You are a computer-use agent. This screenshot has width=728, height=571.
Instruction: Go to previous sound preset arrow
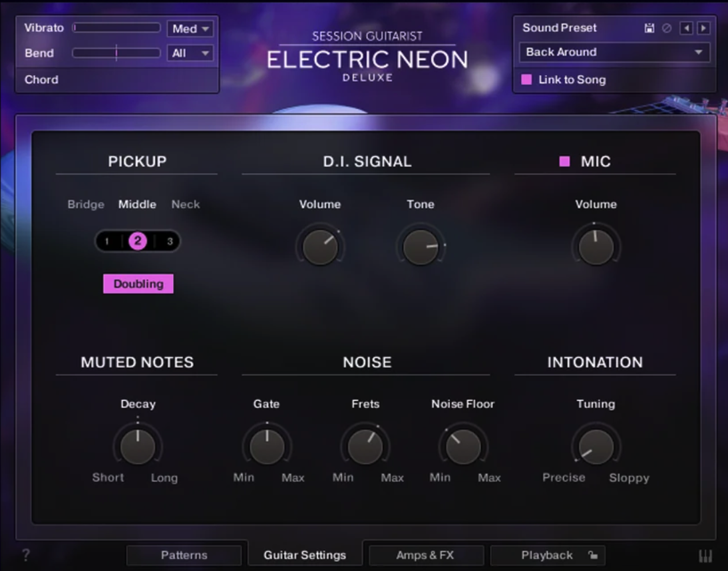pyautogui.click(x=686, y=29)
